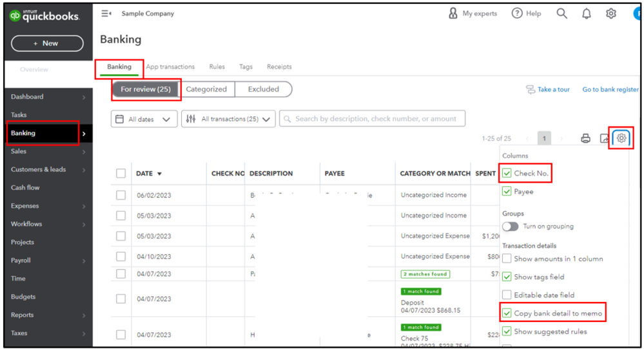Open the notifications bell
Viewport: 644px width, 349px height.
[586, 14]
